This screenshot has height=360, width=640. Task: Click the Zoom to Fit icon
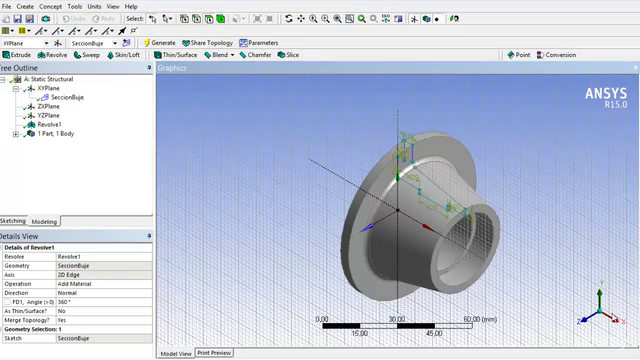click(338, 19)
